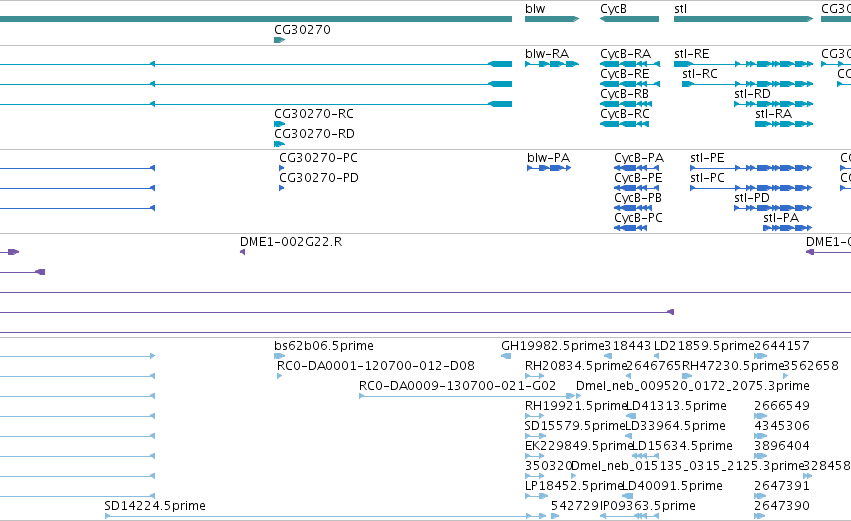Click the stl gene bar glyph
Viewport: 851px width, 521px height.
(744, 19)
